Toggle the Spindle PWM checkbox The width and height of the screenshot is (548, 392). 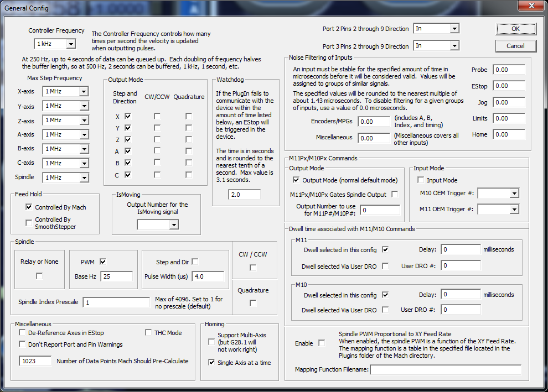103,262
